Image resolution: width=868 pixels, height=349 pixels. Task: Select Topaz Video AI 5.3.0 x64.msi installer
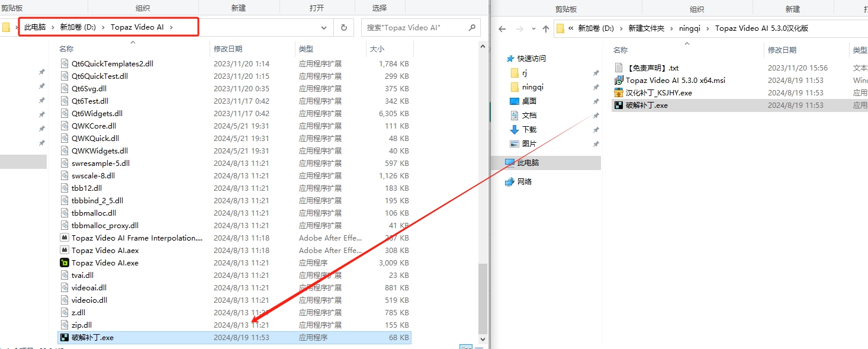point(675,80)
